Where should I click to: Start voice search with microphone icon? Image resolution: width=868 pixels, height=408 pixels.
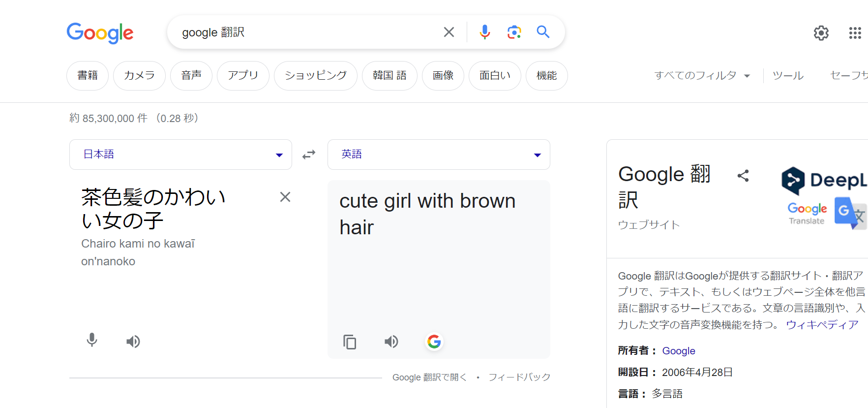484,32
